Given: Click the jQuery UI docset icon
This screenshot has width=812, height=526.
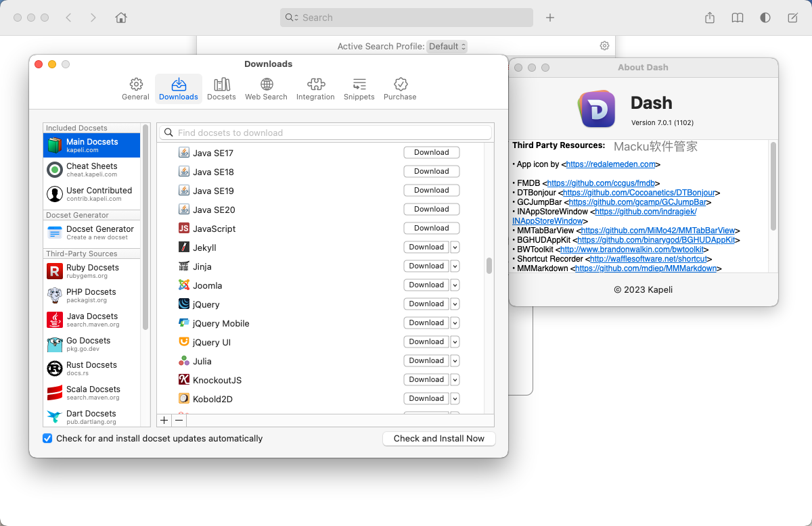Looking at the screenshot, I should coord(183,342).
